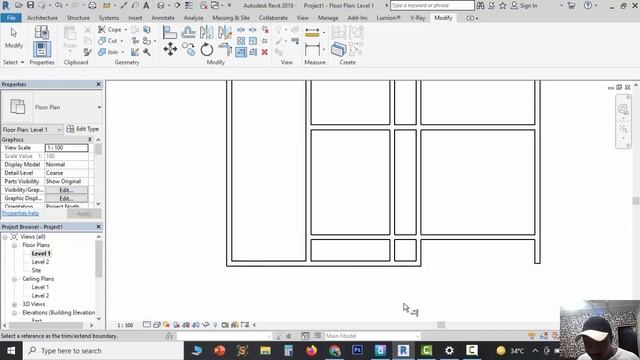
Task: Collapse the Floor Plans tree node
Action: point(14,245)
